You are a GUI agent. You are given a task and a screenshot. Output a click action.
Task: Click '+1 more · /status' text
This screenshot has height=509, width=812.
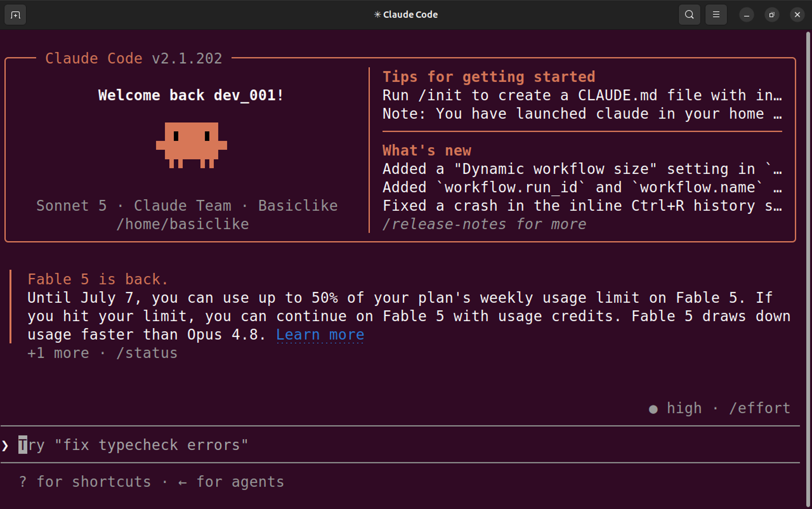102,353
